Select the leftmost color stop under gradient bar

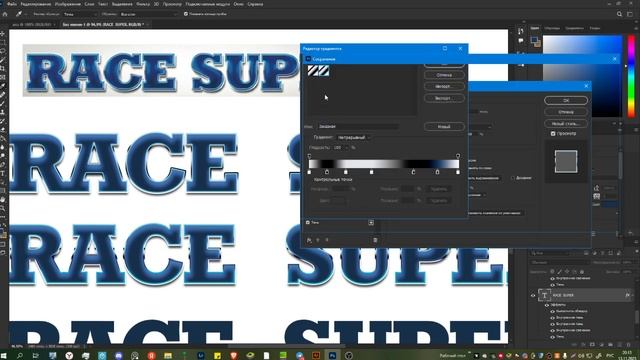[309, 172]
